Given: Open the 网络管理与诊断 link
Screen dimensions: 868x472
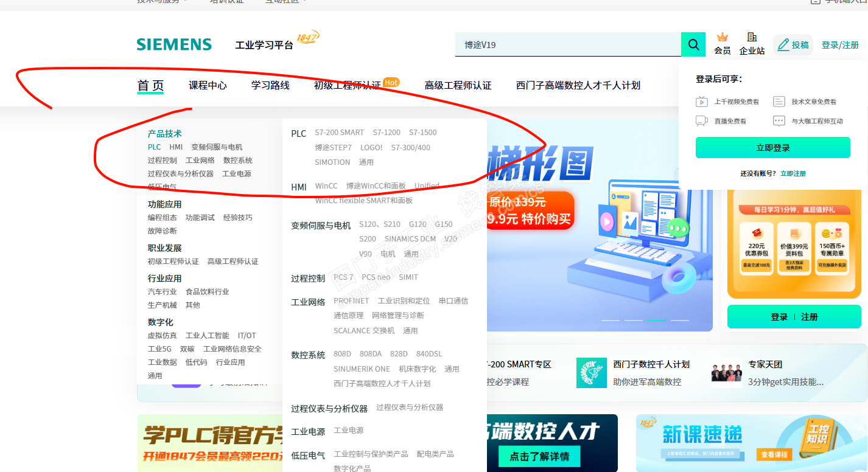Looking at the screenshot, I should point(398,316).
